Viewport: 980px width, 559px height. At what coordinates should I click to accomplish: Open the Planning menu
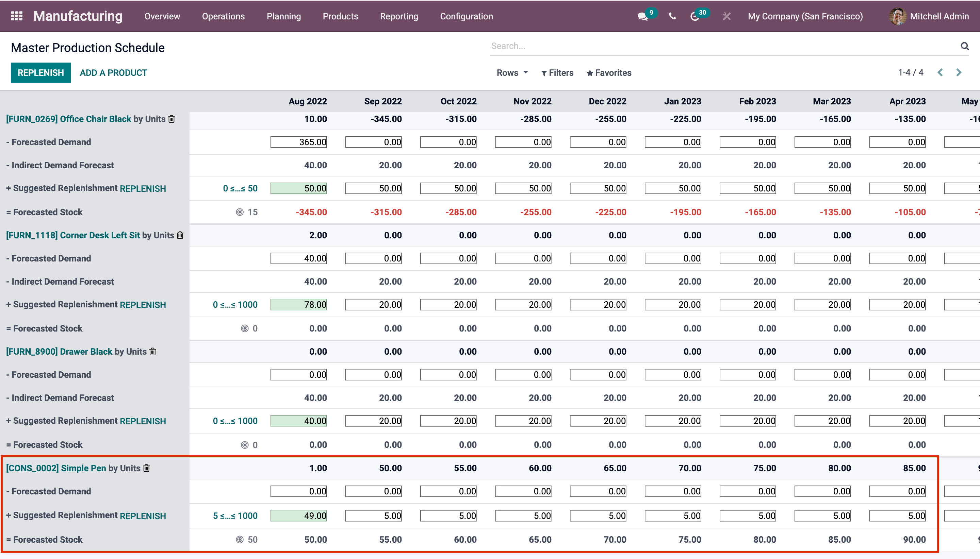pyautogui.click(x=283, y=17)
